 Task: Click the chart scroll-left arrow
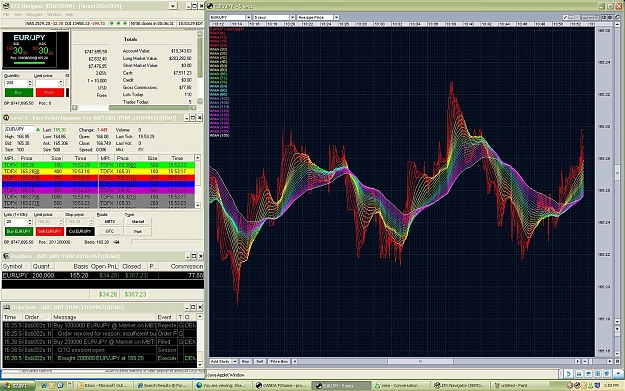point(295,362)
